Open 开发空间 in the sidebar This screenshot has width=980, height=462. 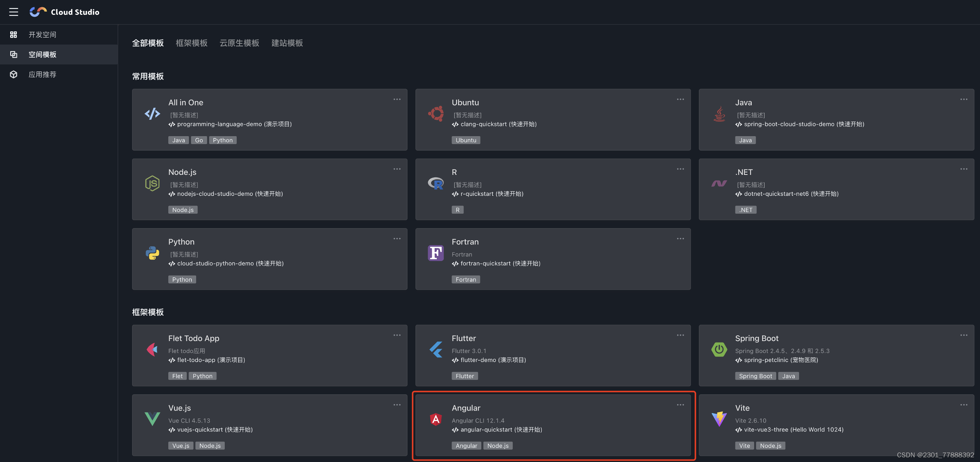(x=42, y=35)
